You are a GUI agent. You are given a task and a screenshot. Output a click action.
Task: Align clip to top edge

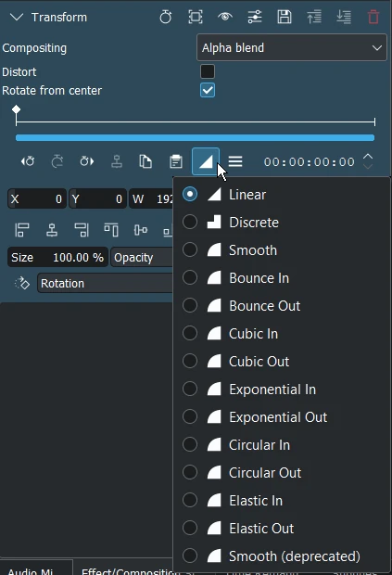point(111,230)
